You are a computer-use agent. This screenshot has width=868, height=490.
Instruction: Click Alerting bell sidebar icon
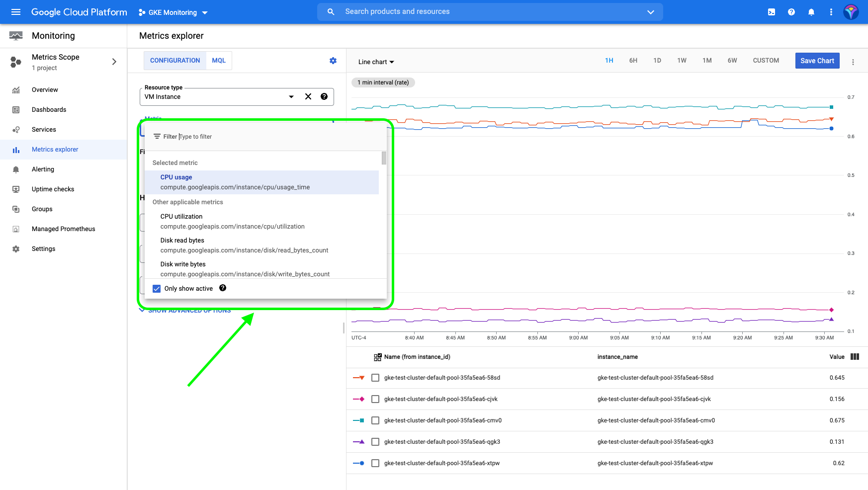16,169
